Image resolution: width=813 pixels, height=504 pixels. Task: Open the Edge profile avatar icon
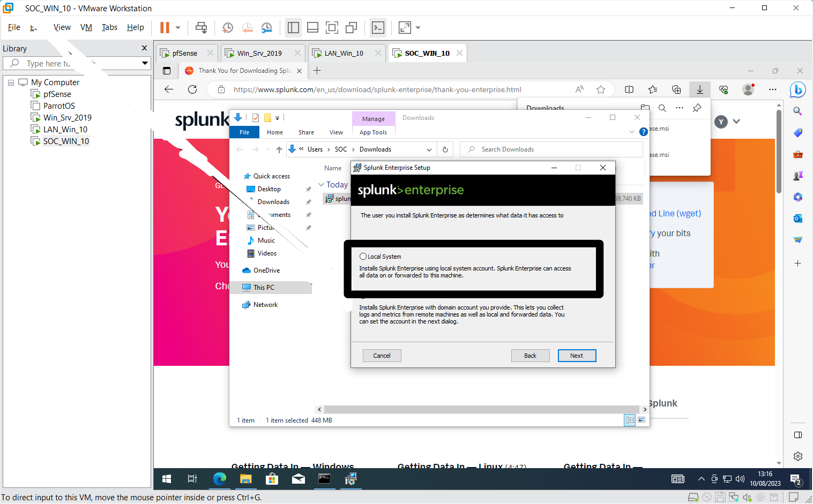(748, 89)
